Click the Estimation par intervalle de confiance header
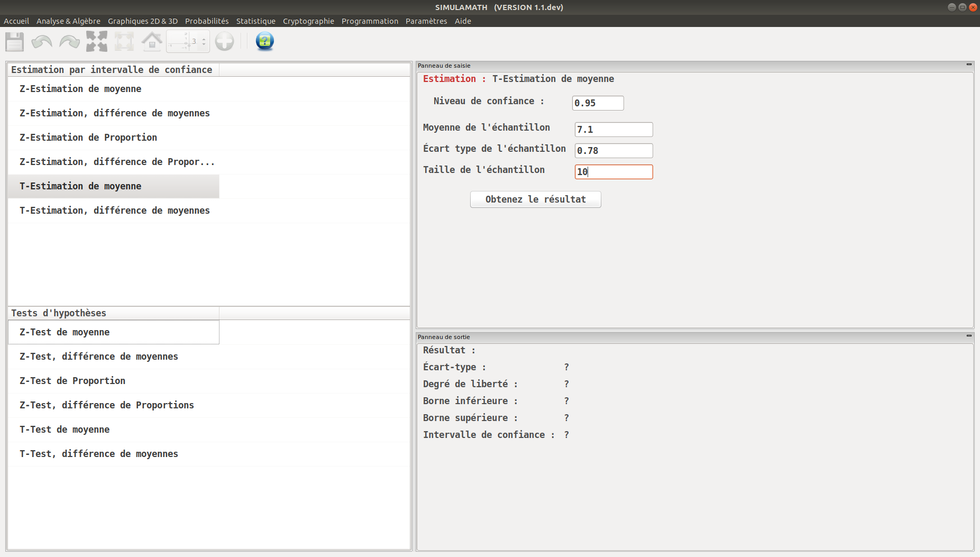Screen dimensions: 980x557 (x=113, y=70)
